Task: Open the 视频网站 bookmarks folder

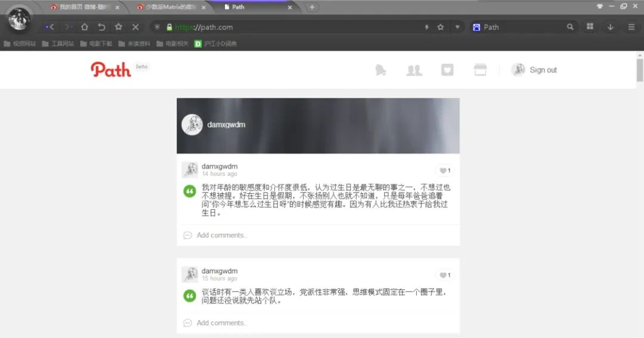Action: 20,44
